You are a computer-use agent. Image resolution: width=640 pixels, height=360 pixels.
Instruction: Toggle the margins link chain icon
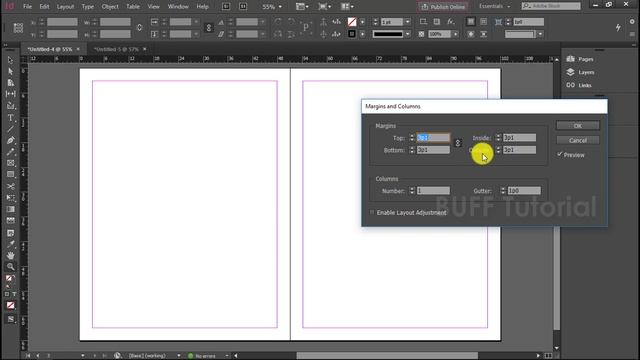pos(458,143)
